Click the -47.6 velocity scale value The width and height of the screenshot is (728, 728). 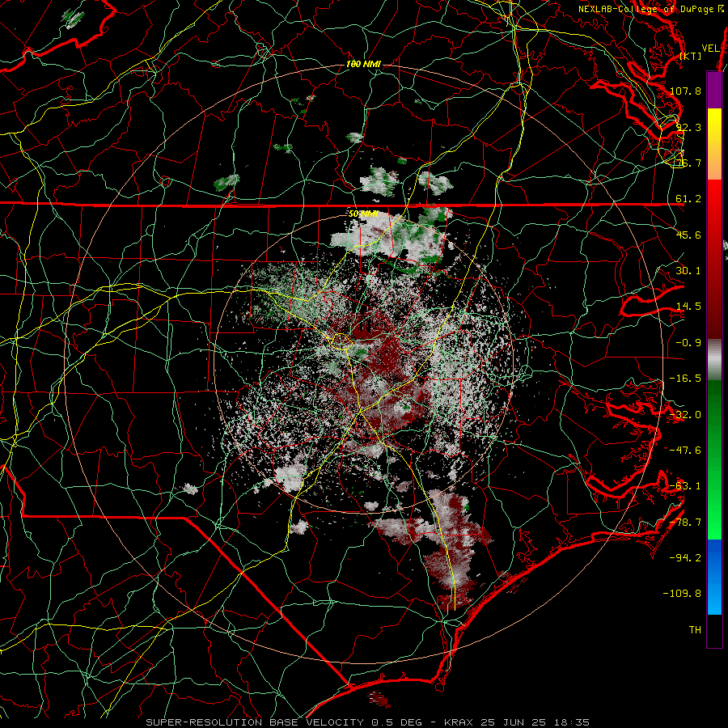coord(685,451)
